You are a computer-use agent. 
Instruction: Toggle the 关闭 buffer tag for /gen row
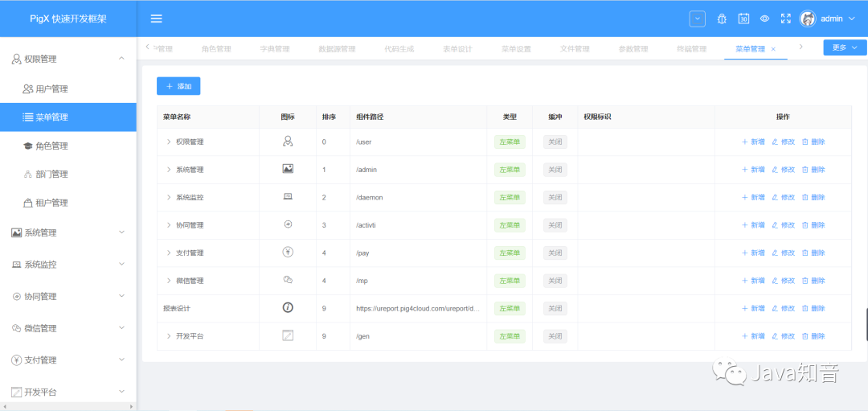pos(555,336)
